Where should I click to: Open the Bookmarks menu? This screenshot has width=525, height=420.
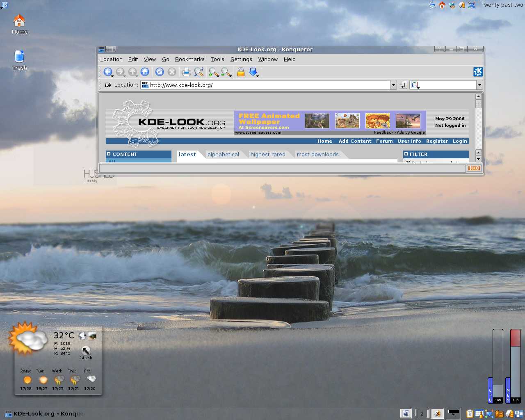point(189,59)
